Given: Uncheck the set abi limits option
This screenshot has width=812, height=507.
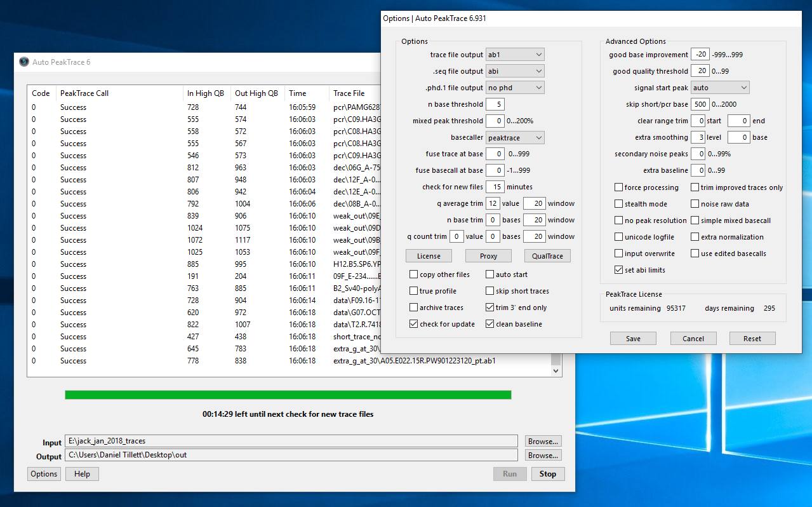Looking at the screenshot, I should pyautogui.click(x=619, y=270).
